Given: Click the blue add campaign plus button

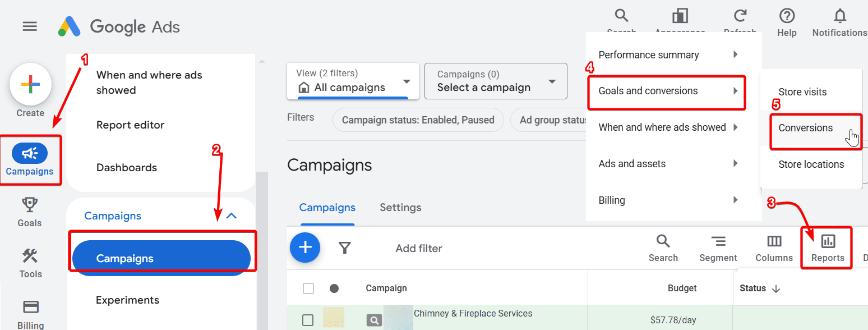Looking at the screenshot, I should click(305, 247).
